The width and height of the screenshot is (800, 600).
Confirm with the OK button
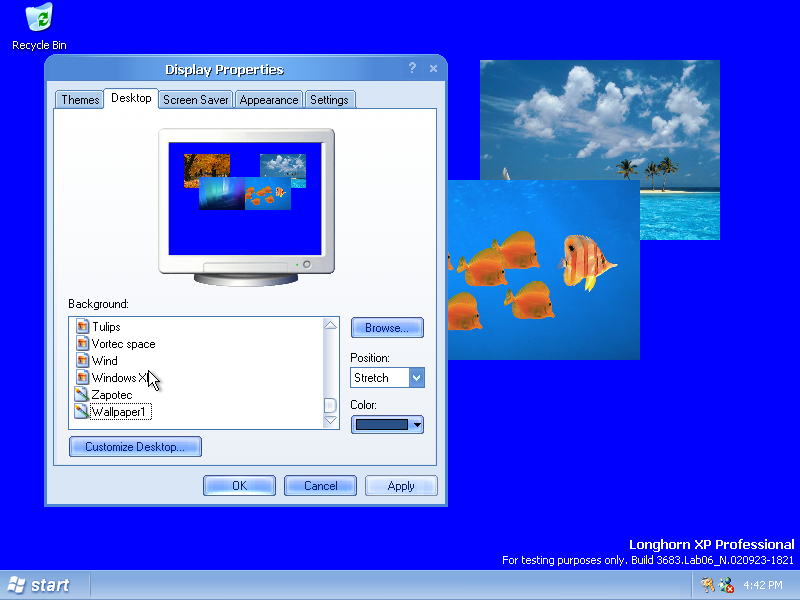239,485
